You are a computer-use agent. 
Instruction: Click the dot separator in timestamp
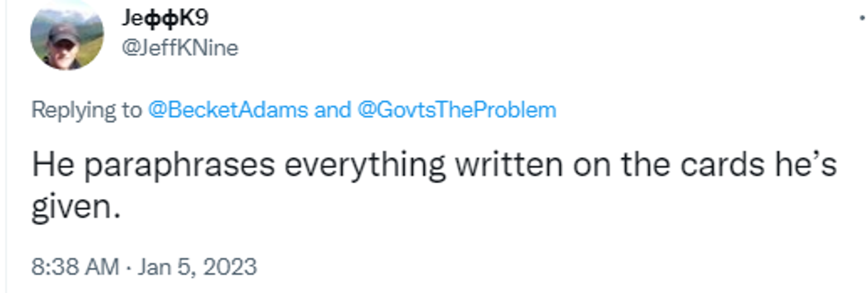[x=129, y=267]
